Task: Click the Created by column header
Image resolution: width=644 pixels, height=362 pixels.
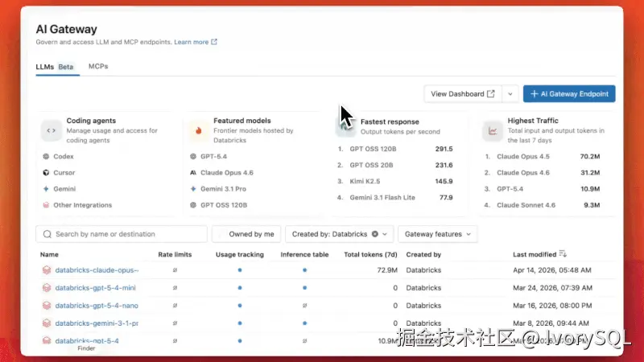Action: point(423,254)
